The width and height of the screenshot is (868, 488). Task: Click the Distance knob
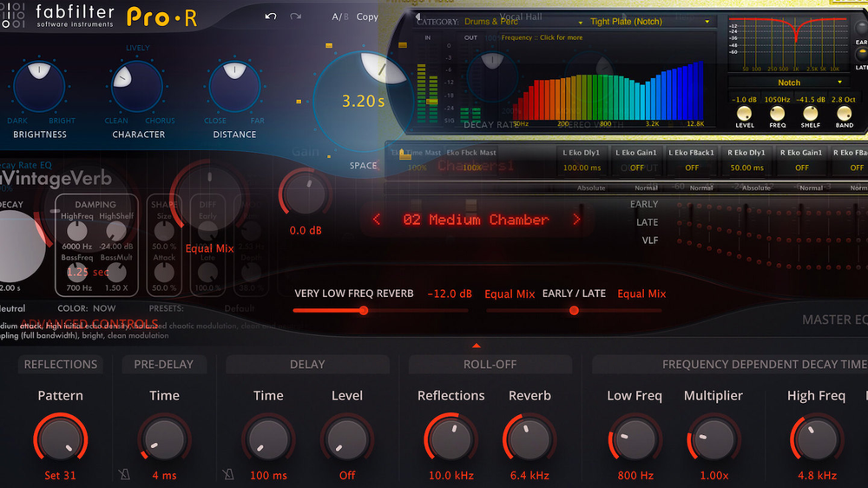[x=234, y=87]
